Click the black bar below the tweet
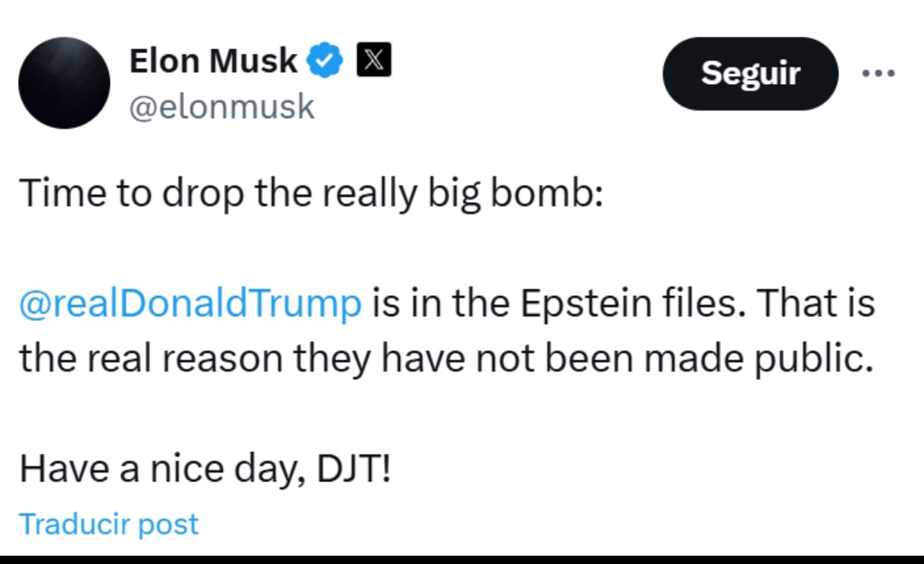The width and height of the screenshot is (924, 564). [x=462, y=559]
